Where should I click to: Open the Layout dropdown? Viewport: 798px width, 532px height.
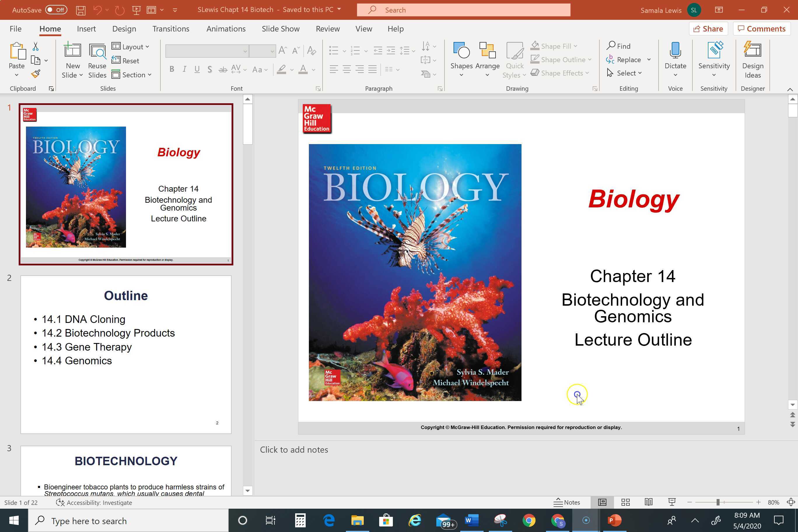click(x=131, y=46)
